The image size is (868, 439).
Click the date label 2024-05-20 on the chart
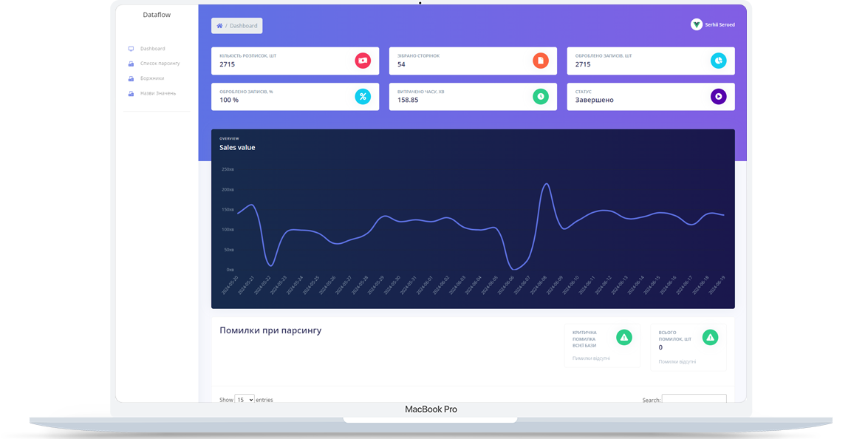[x=230, y=285]
